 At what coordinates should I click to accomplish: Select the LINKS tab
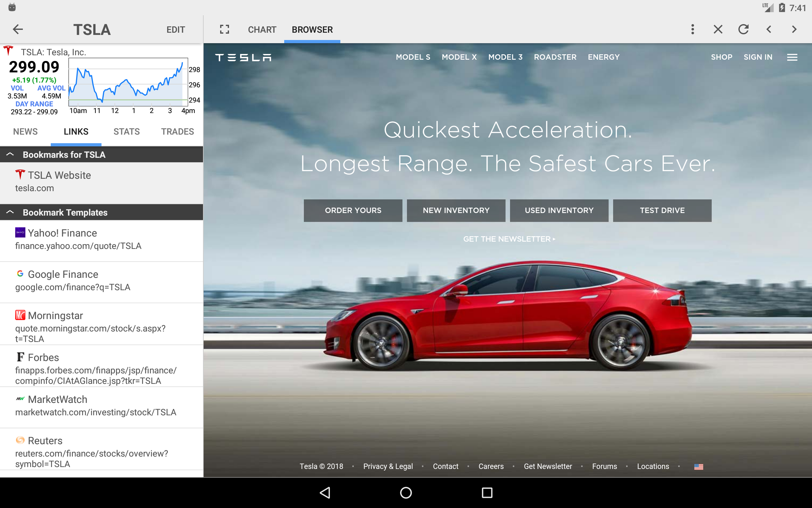click(76, 132)
